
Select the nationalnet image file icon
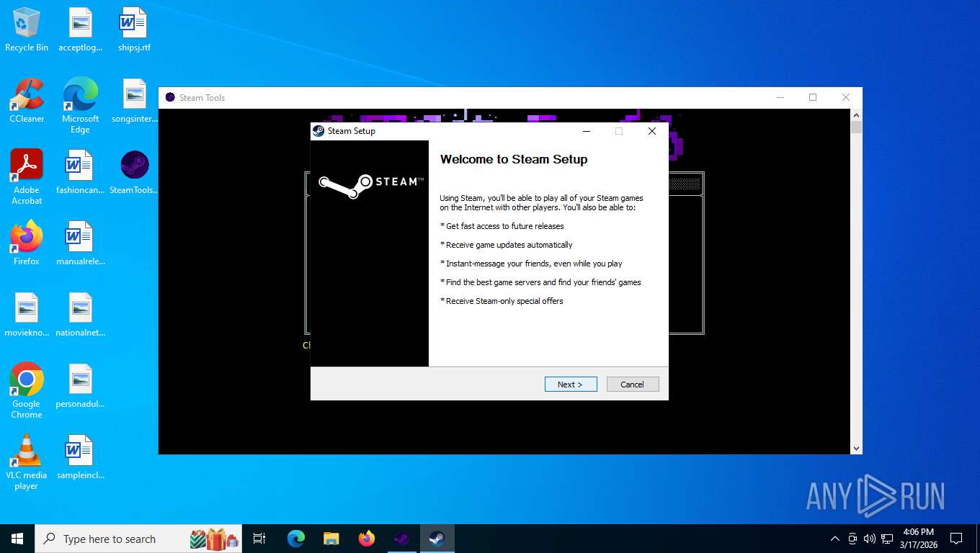pos(81,315)
